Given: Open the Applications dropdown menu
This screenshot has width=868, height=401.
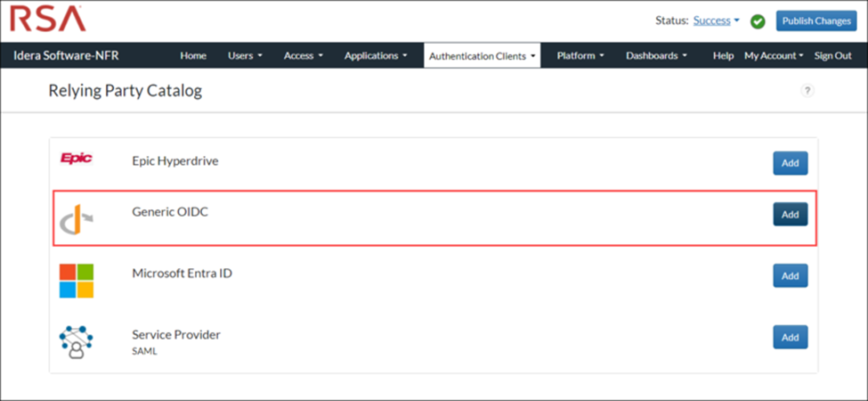Looking at the screenshot, I should 376,55.
